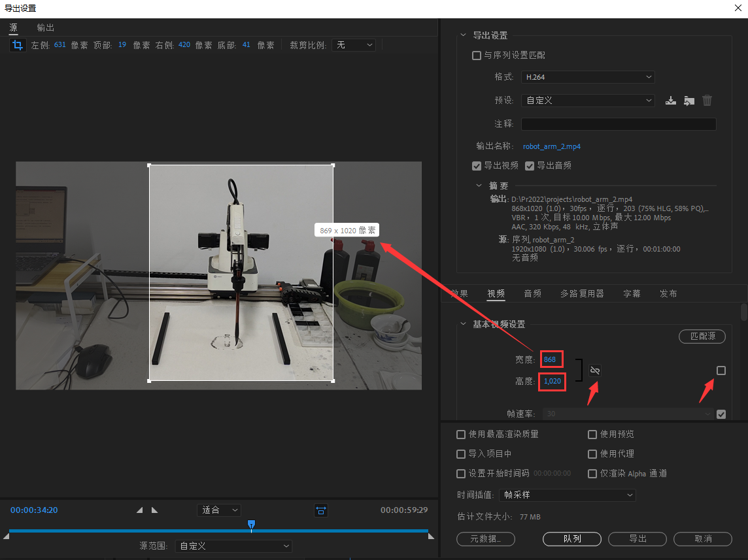The height and width of the screenshot is (560, 748).
Task: Open the Preset dropdown showing 自定义
Action: click(x=588, y=101)
